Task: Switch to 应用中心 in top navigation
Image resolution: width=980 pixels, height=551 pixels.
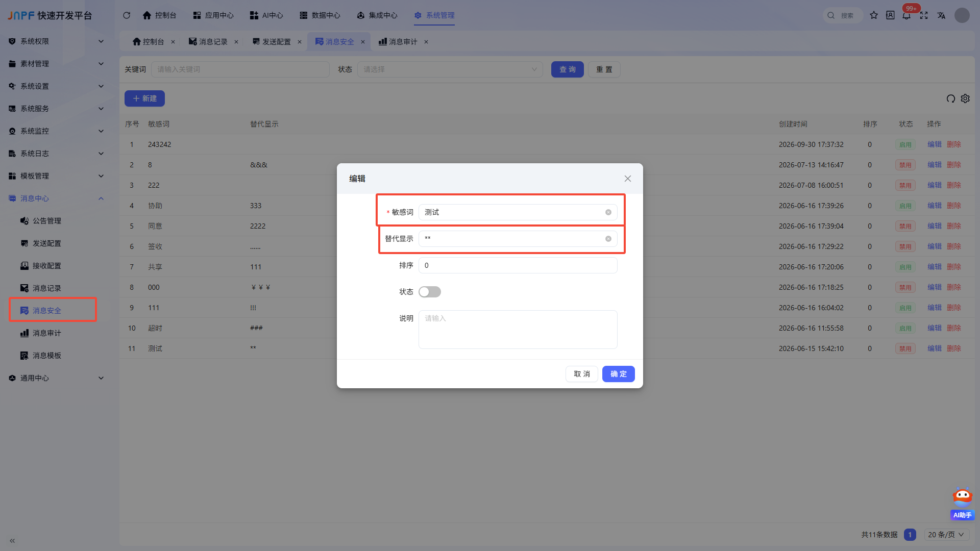Action: pyautogui.click(x=213, y=15)
